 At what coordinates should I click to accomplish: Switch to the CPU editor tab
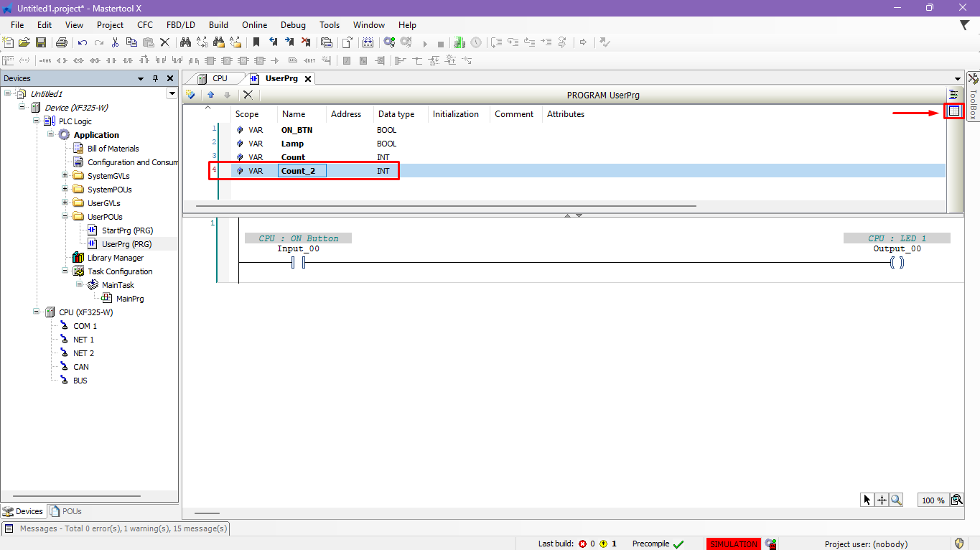tap(214, 78)
